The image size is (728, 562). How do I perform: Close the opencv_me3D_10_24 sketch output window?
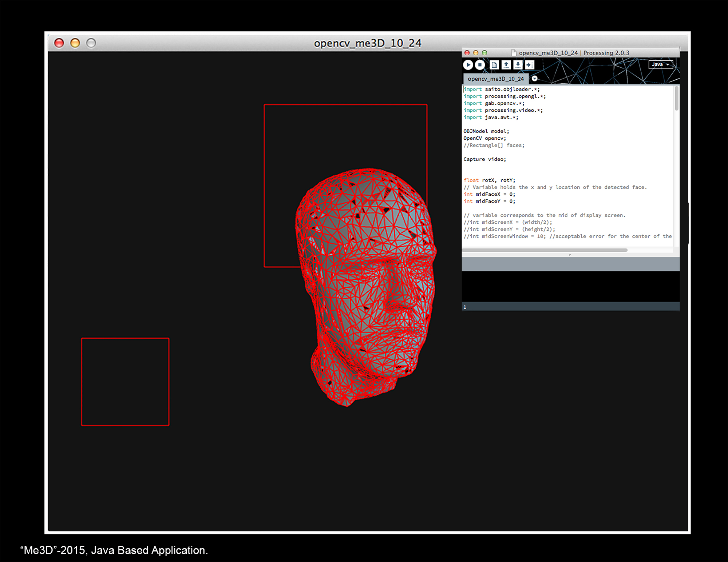59,43
